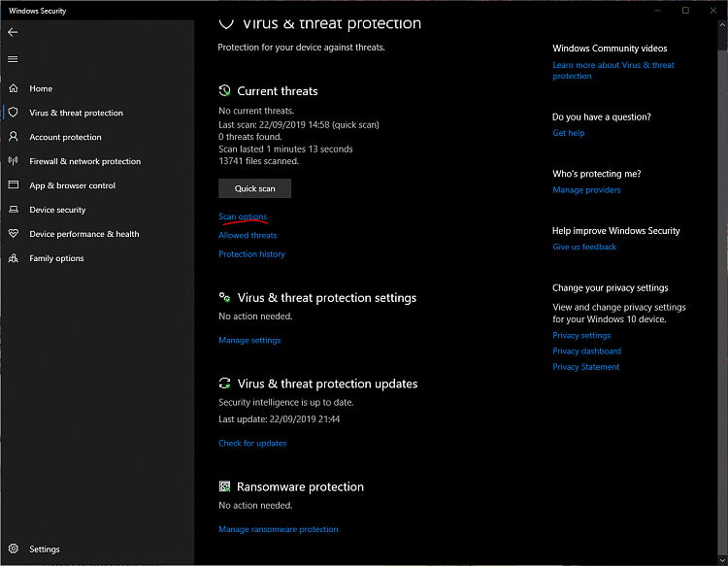This screenshot has width=728, height=566.
Task: Click the App & browser window icon
Action: pyautogui.click(x=14, y=184)
